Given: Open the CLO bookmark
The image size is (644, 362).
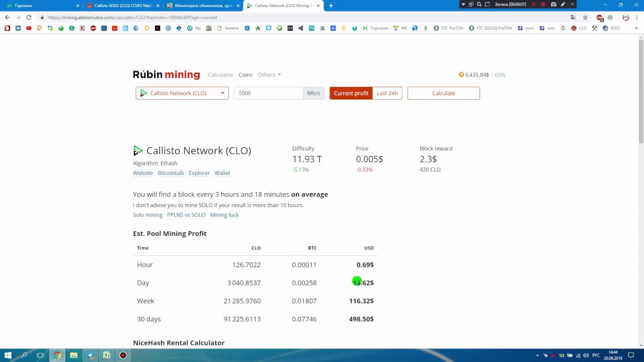Looking at the screenshot, I should tap(579, 28).
